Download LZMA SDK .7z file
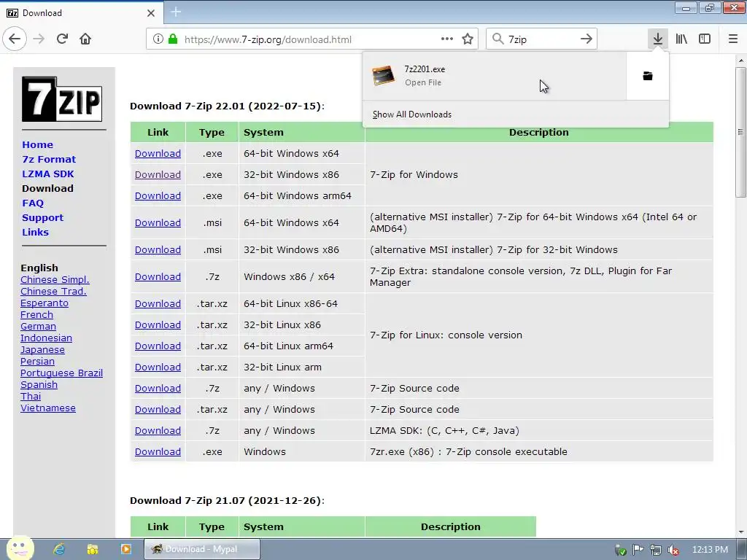The width and height of the screenshot is (747, 560). (158, 430)
